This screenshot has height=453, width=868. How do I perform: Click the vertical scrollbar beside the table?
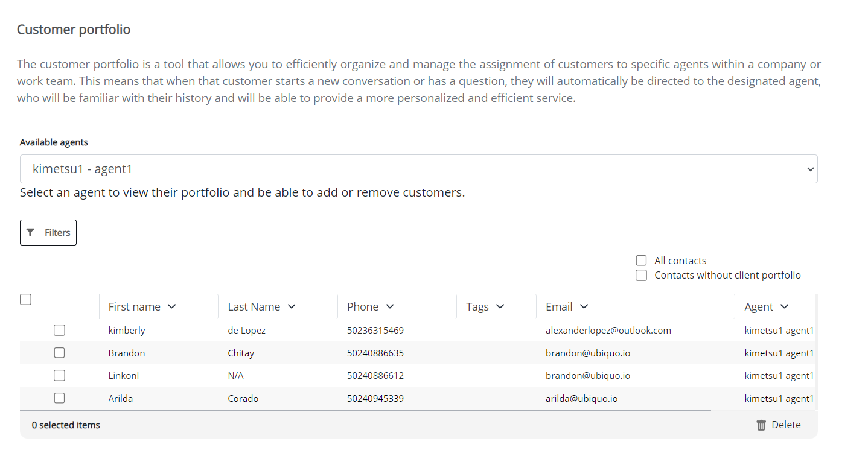[x=816, y=350]
